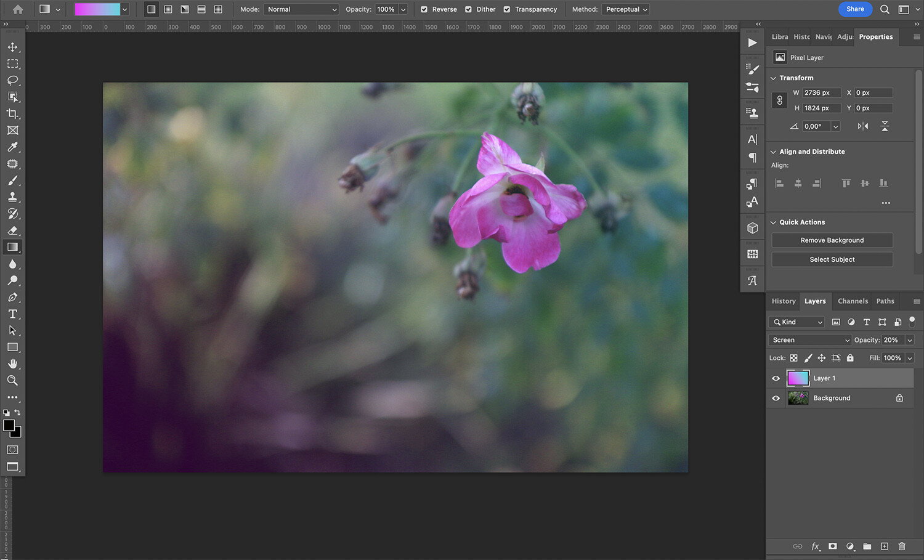Hide the Background layer
Screen dimensions: 924x560
point(776,397)
